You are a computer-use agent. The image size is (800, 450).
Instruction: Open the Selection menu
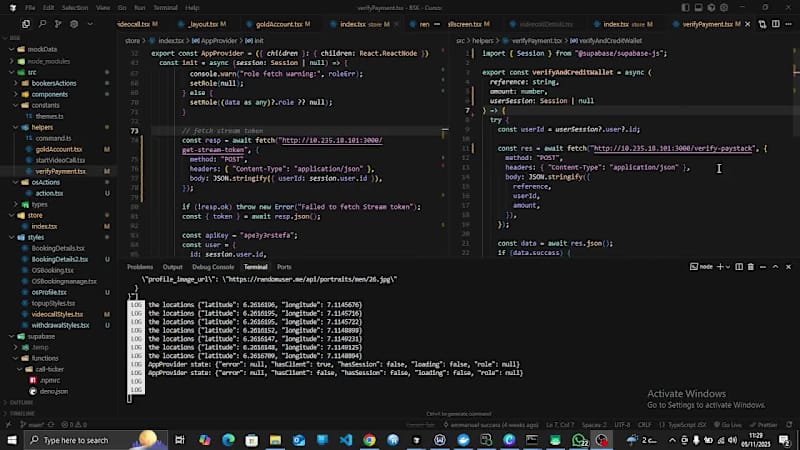pyautogui.click(x=75, y=8)
